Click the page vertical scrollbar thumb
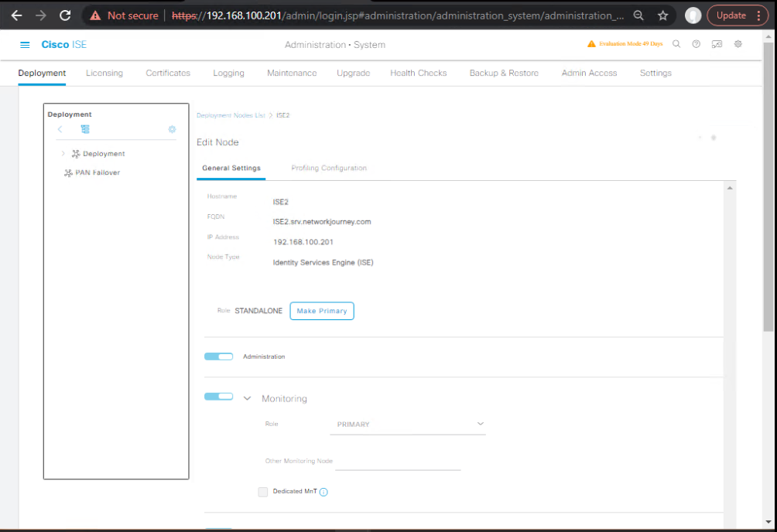777x532 pixels. point(768,187)
